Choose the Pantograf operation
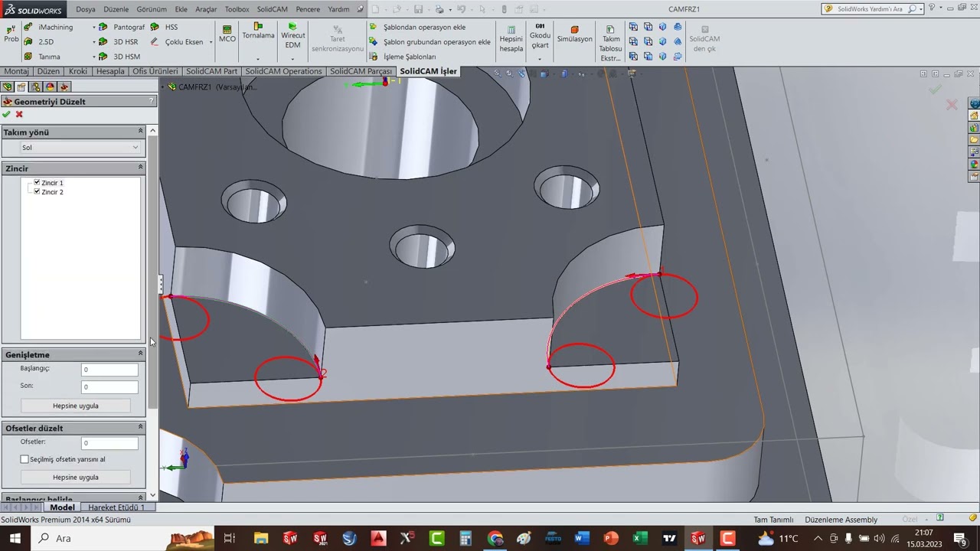 (x=122, y=27)
